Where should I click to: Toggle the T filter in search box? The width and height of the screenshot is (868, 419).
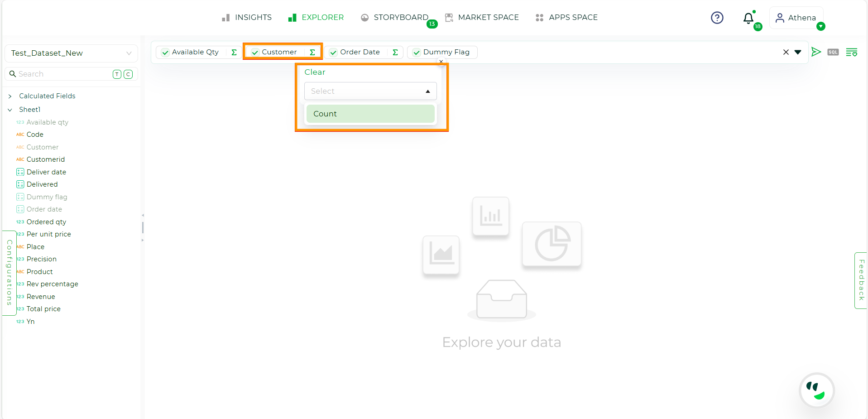pyautogui.click(x=117, y=74)
